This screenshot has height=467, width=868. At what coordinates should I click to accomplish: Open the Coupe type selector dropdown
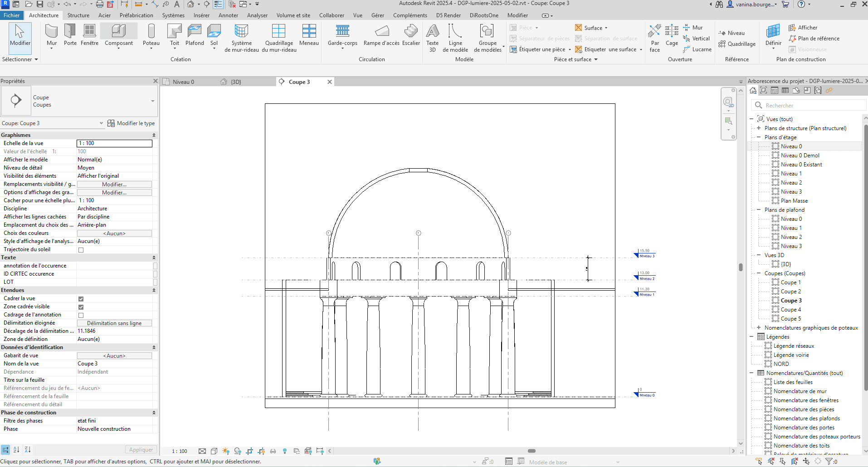[153, 101]
